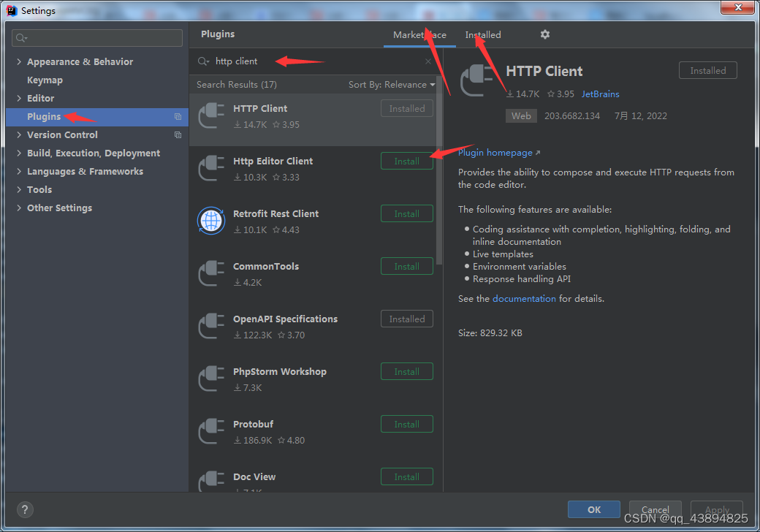Focus the settings search field
Viewport: 760px width, 532px height.
tap(97, 38)
